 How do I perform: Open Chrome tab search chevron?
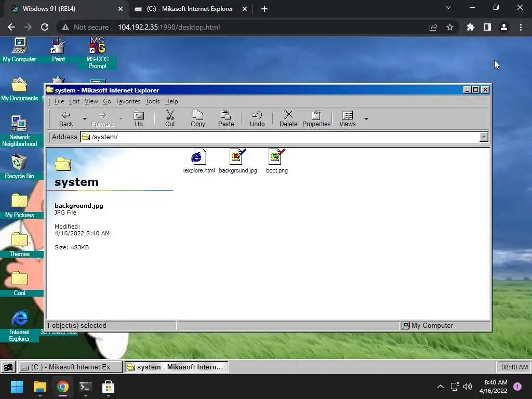(448, 7)
